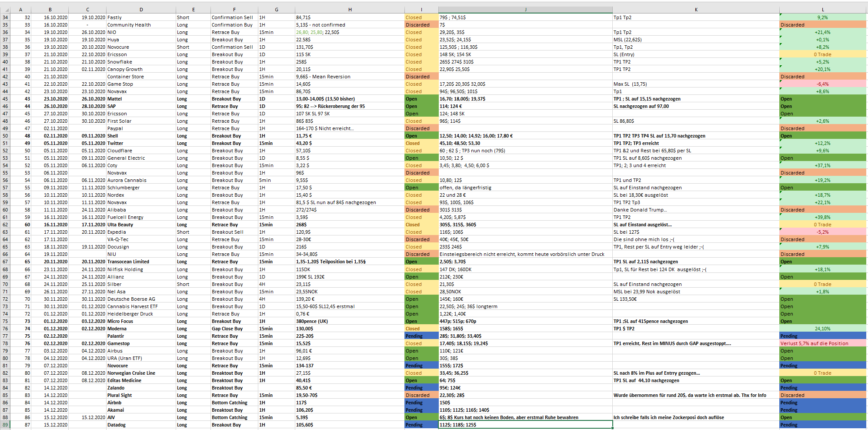868x430 pixels.
Task: Click row header 89
Action: (5, 425)
